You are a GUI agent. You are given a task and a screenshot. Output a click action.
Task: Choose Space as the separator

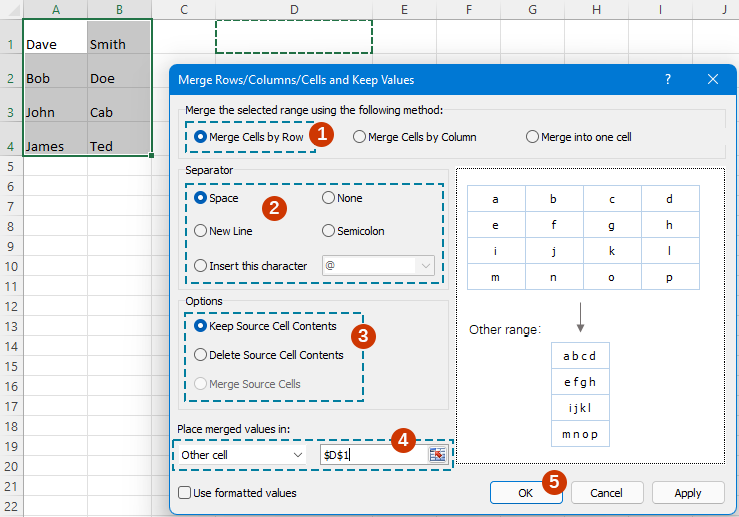[x=216, y=198]
